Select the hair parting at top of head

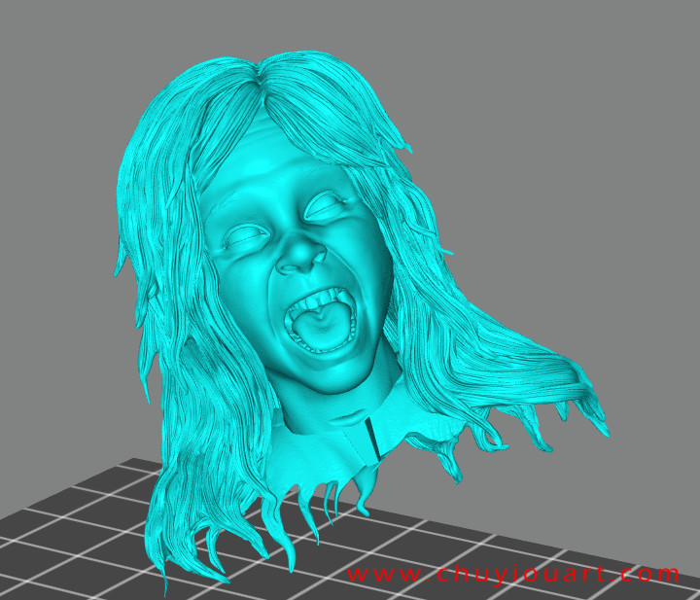click(x=261, y=73)
